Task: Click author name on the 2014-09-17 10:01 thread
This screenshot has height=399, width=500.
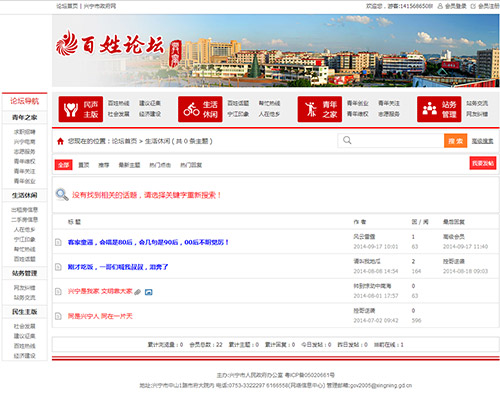Action: coord(364,237)
